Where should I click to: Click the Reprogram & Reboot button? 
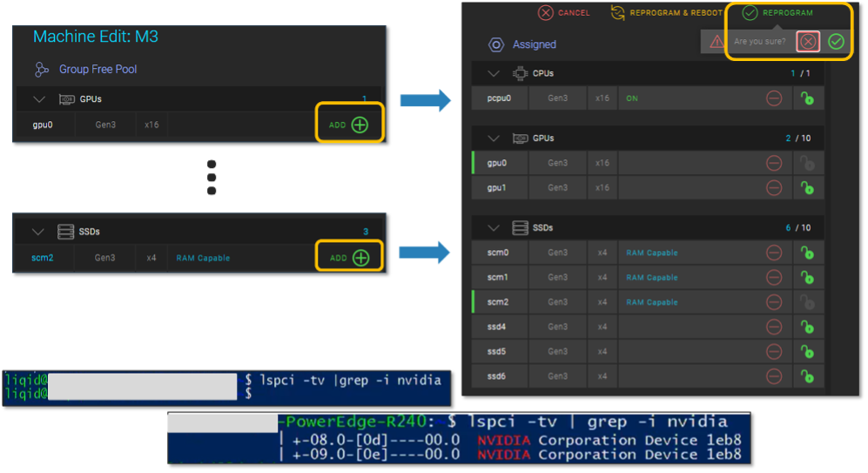(x=668, y=13)
